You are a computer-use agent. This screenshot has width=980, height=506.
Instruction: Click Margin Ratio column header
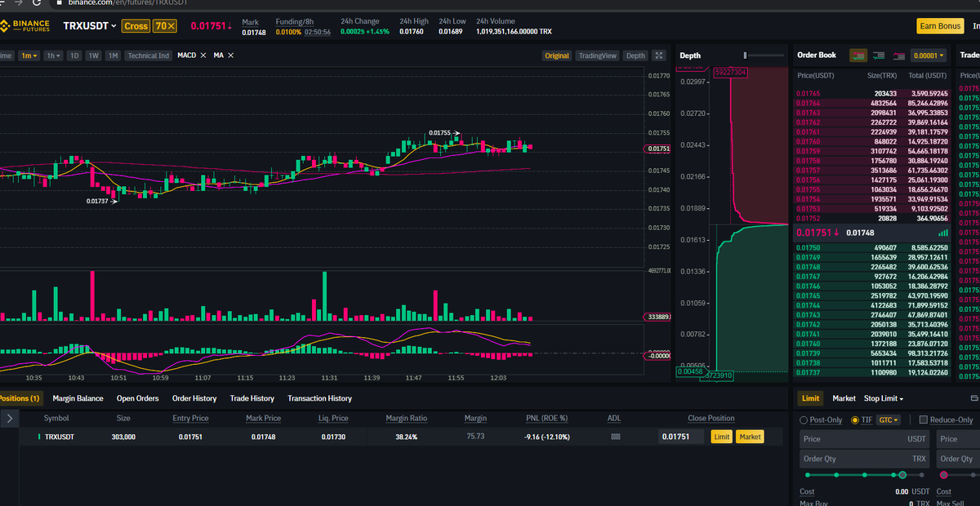coord(407,418)
